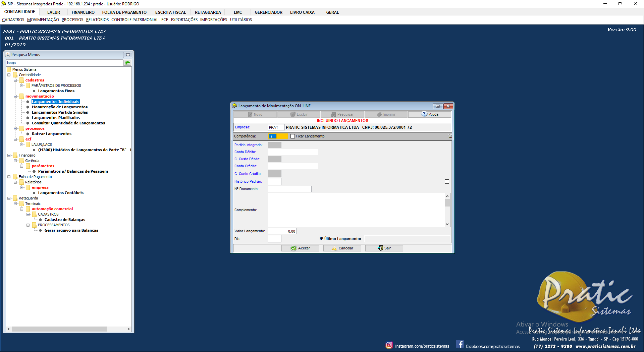Tick the checkbox right of Histórico Padrão
Viewport: 644px width, 352px height.
coord(447,182)
